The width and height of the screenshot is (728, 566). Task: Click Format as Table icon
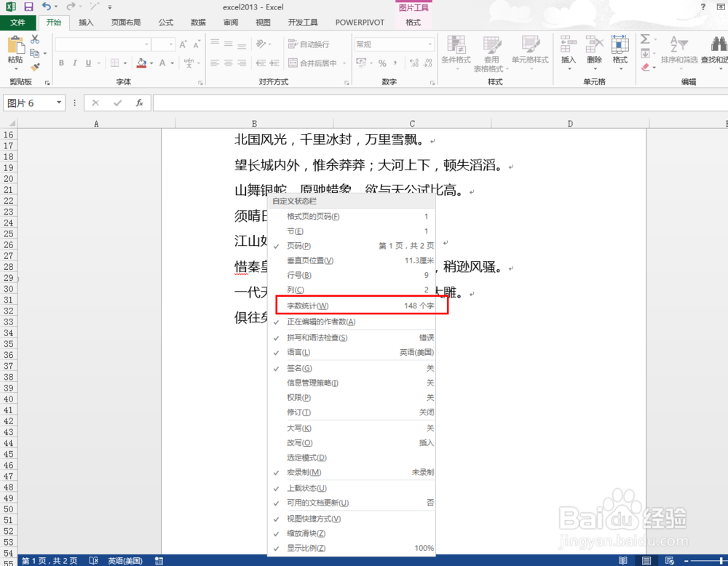tap(491, 44)
